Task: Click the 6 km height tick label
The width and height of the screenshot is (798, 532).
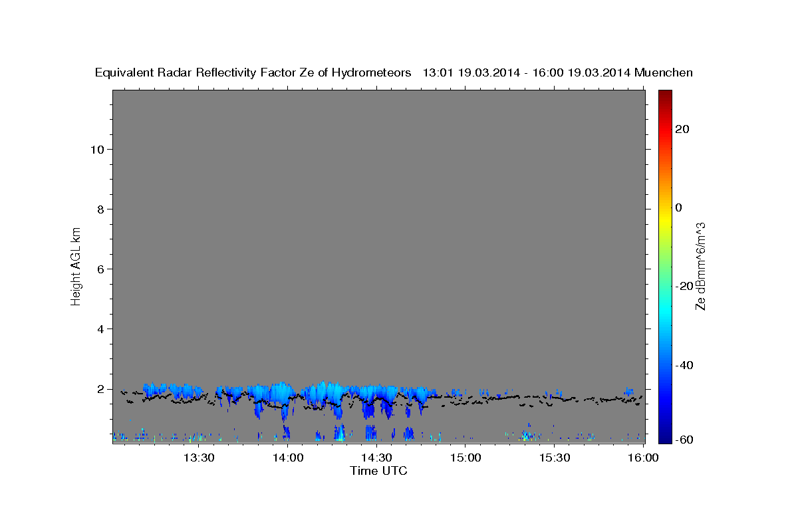Action: tap(100, 269)
